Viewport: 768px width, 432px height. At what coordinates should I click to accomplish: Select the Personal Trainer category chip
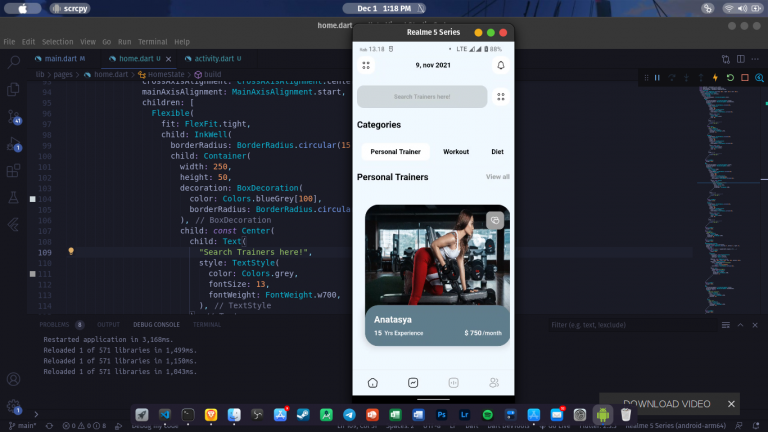[395, 152]
